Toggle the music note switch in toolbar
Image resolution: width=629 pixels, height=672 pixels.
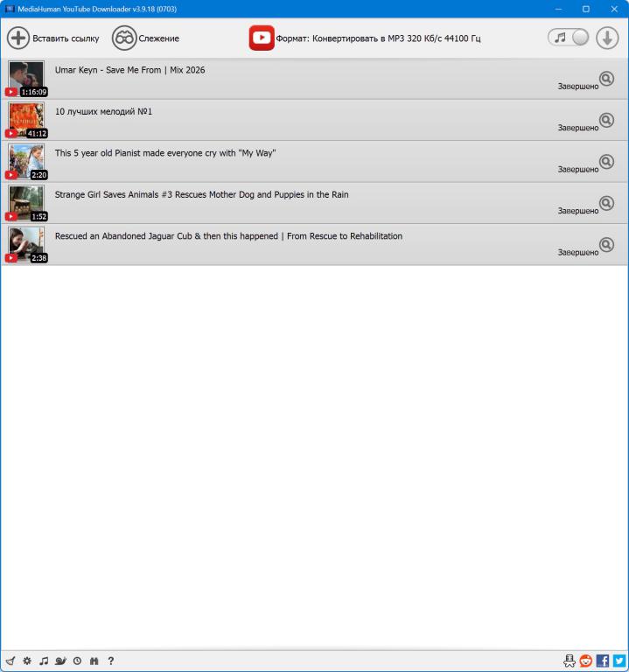569,38
